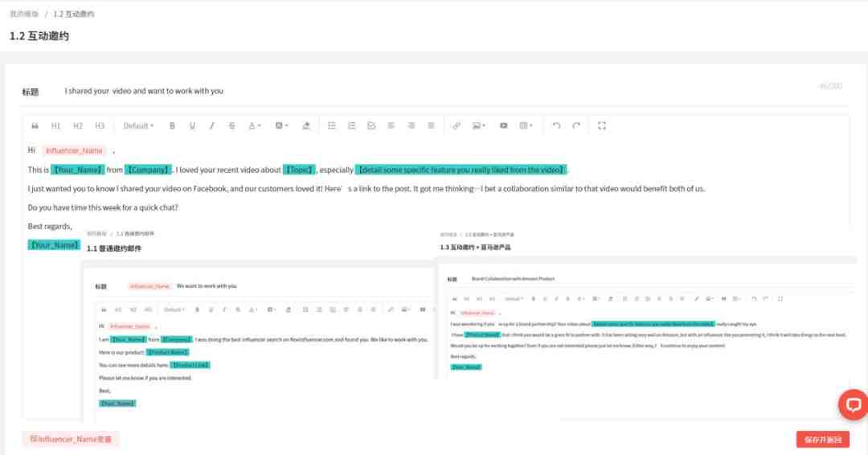
Task: Select the embedded 1.3 互动邀约 screenshot image
Action: coord(646,305)
